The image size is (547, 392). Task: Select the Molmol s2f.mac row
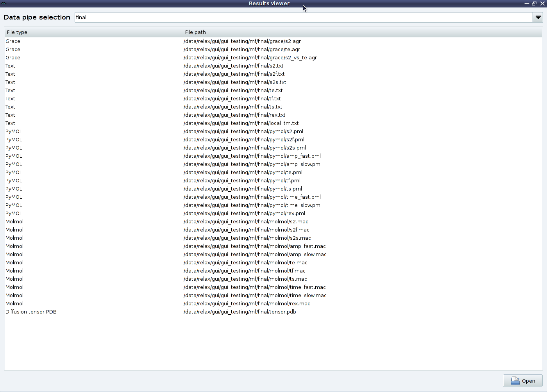[x=246, y=230]
